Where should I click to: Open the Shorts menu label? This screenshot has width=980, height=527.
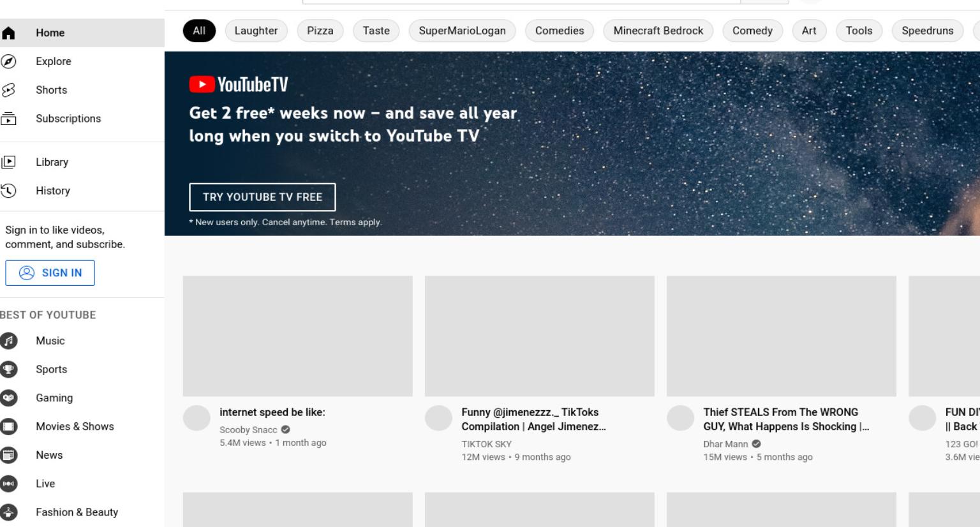pos(52,90)
